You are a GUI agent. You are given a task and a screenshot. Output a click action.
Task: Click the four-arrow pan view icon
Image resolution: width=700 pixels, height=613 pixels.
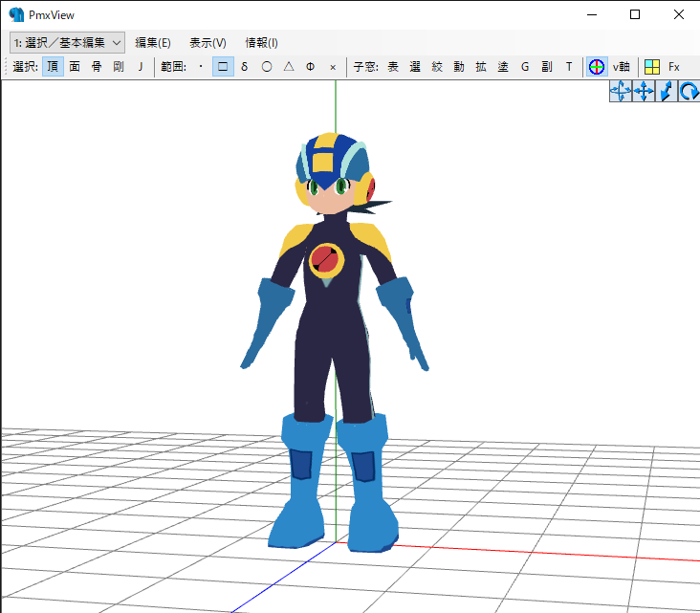click(x=644, y=91)
